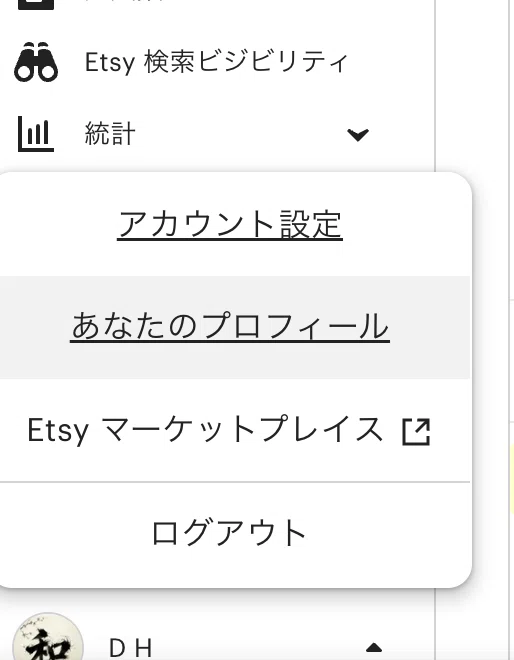This screenshot has height=660, width=514.
Task: Open Etsy 検索ビジビリティ menu item
Action: (x=217, y=62)
